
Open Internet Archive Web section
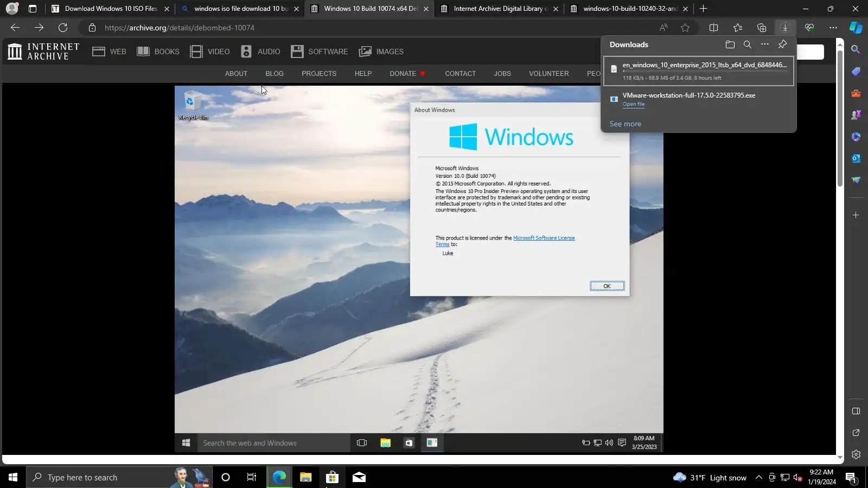coord(109,52)
